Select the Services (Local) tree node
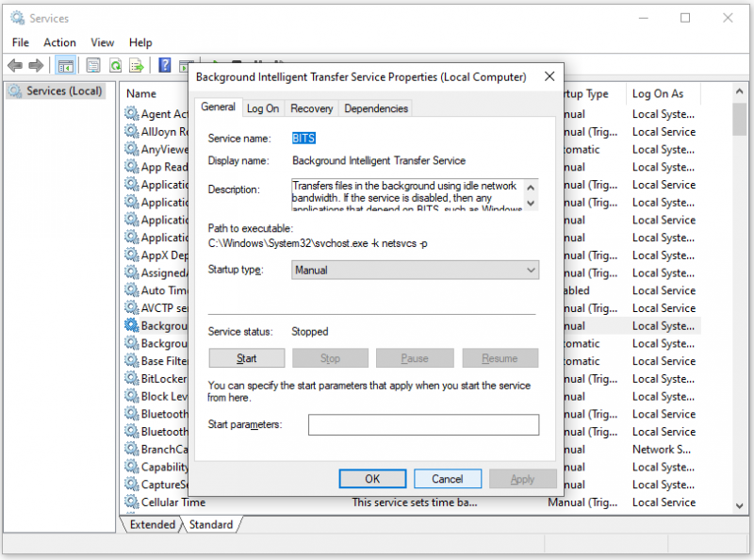 (x=64, y=91)
